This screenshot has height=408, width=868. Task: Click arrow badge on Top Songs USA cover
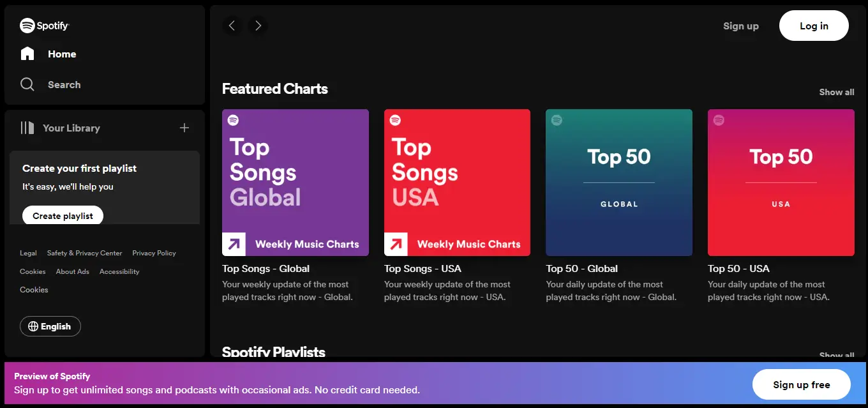pyautogui.click(x=396, y=244)
